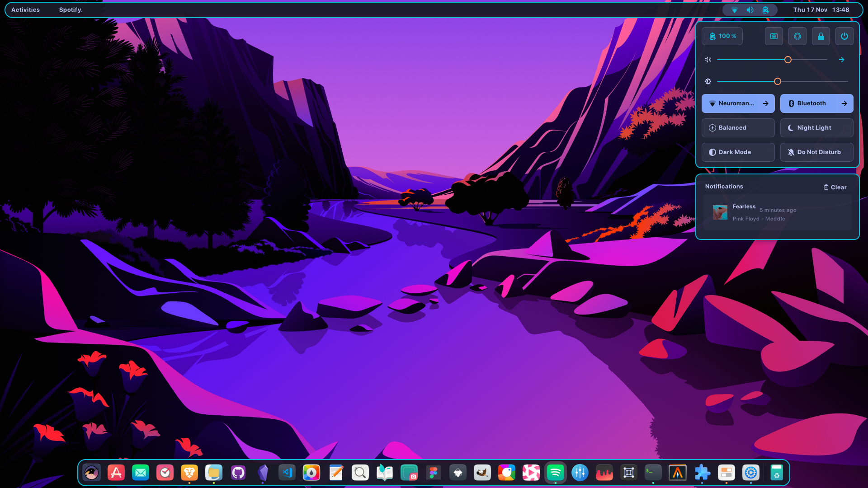The width and height of the screenshot is (868, 488).
Task: Open the mail client in the dock
Action: coord(141,473)
